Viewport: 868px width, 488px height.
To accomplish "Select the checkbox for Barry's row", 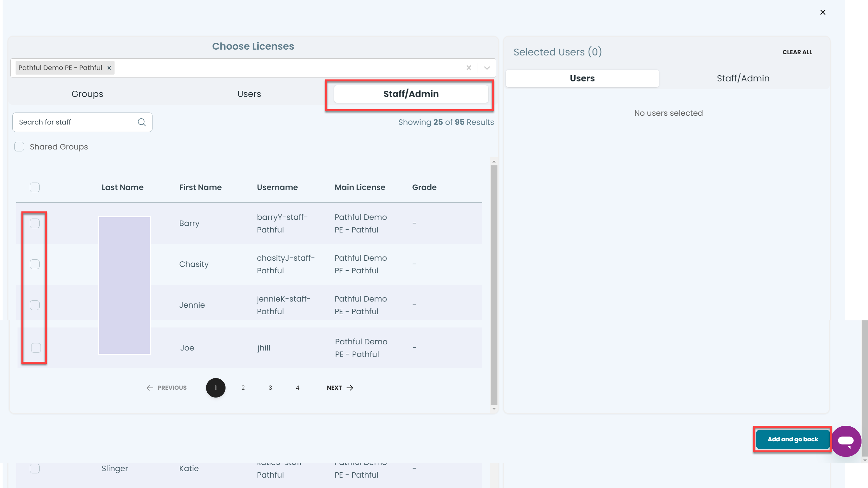I will (x=35, y=223).
